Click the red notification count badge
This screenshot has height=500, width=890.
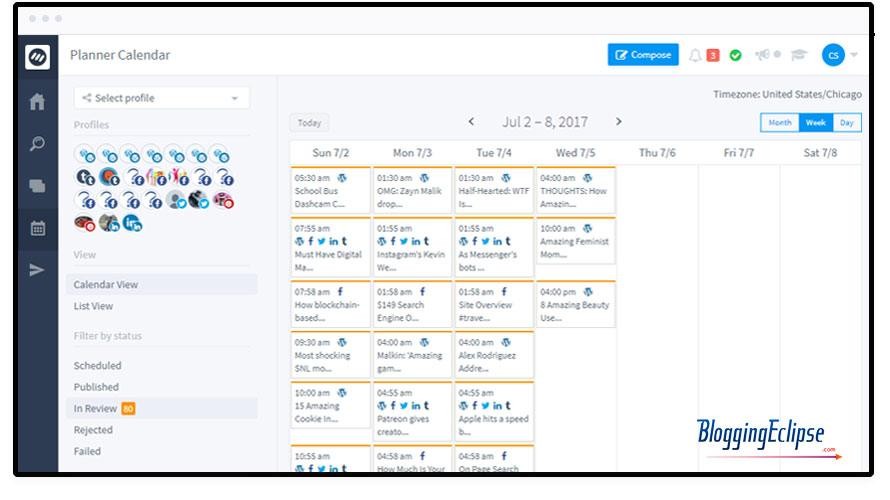coord(712,55)
